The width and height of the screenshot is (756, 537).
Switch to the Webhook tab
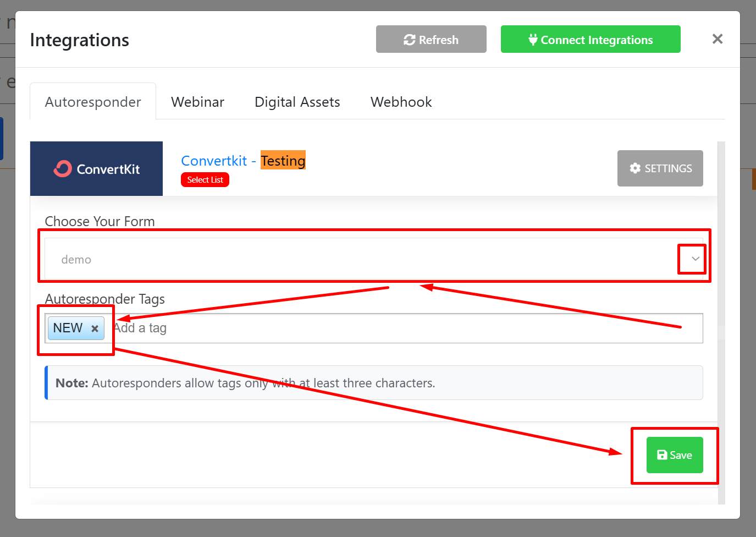click(401, 102)
